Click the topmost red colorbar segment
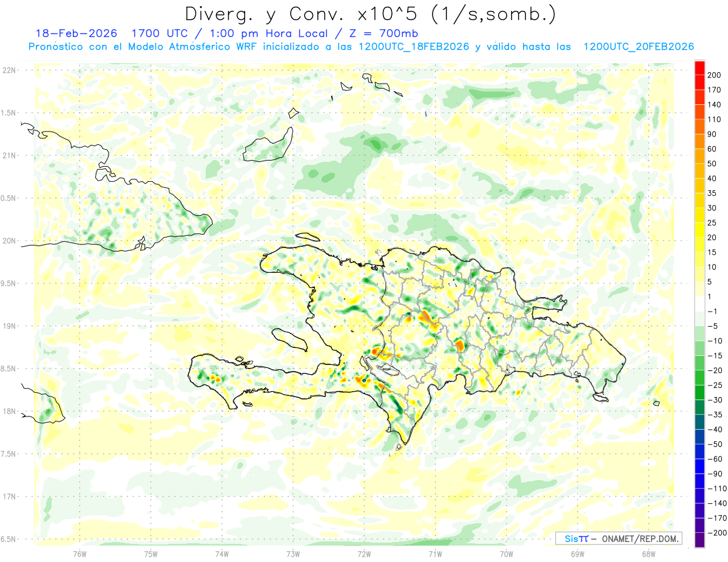The width and height of the screenshot is (728, 562). click(699, 68)
